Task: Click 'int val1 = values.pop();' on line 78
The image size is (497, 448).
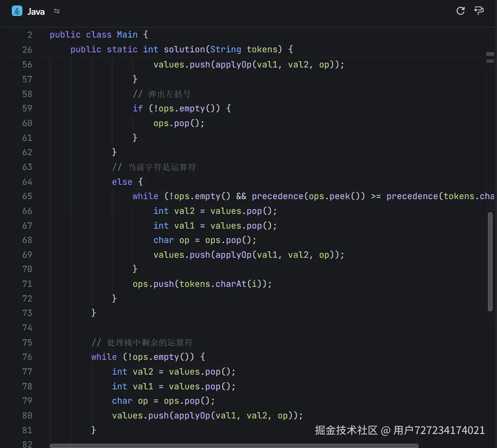Action: point(174,386)
